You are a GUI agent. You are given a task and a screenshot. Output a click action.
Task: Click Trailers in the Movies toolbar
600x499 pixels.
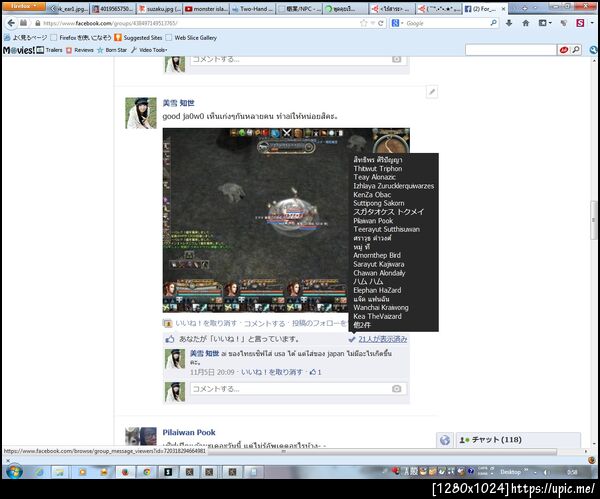click(x=49, y=50)
